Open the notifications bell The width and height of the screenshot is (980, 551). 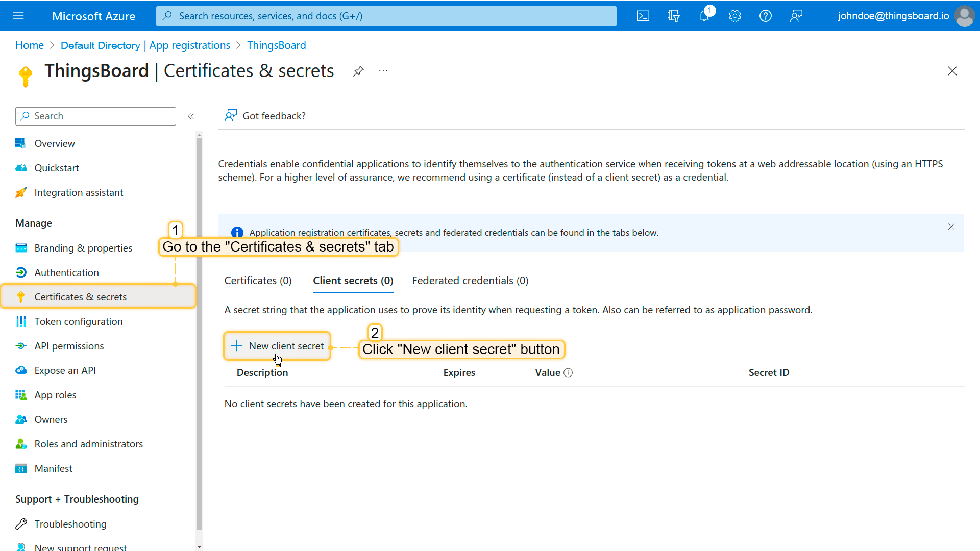click(x=704, y=16)
